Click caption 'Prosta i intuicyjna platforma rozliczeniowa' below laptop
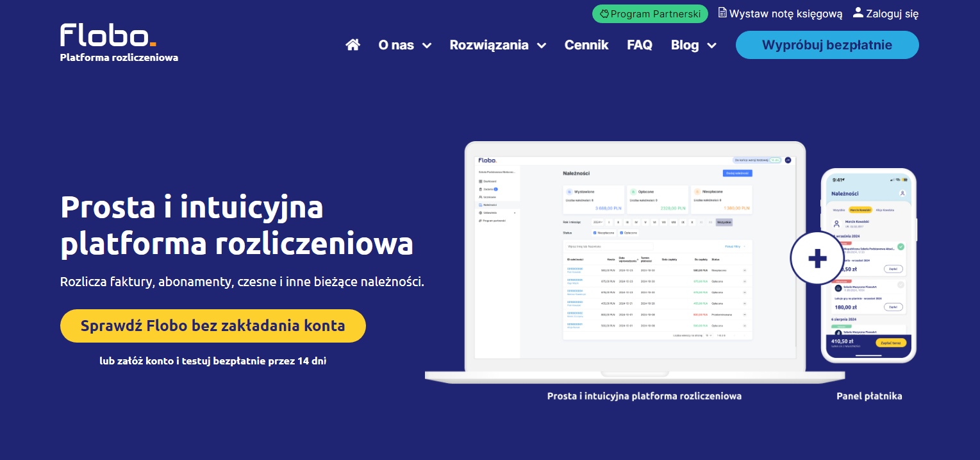This screenshot has height=460, width=980. 644,396
